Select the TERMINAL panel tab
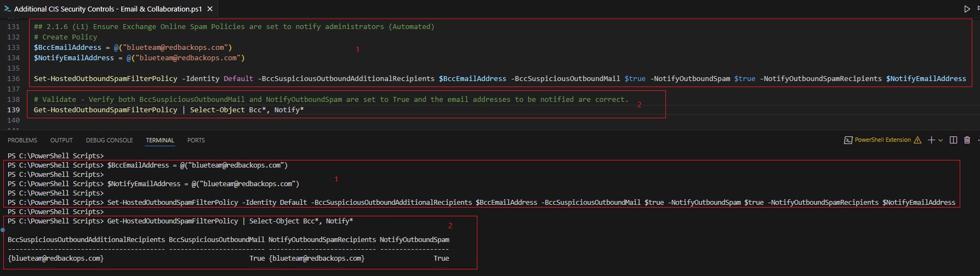980x276 pixels. click(160, 140)
